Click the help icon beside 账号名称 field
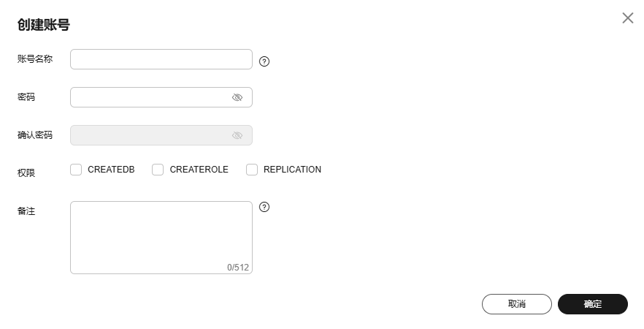The height and width of the screenshot is (329, 644). [x=264, y=61]
